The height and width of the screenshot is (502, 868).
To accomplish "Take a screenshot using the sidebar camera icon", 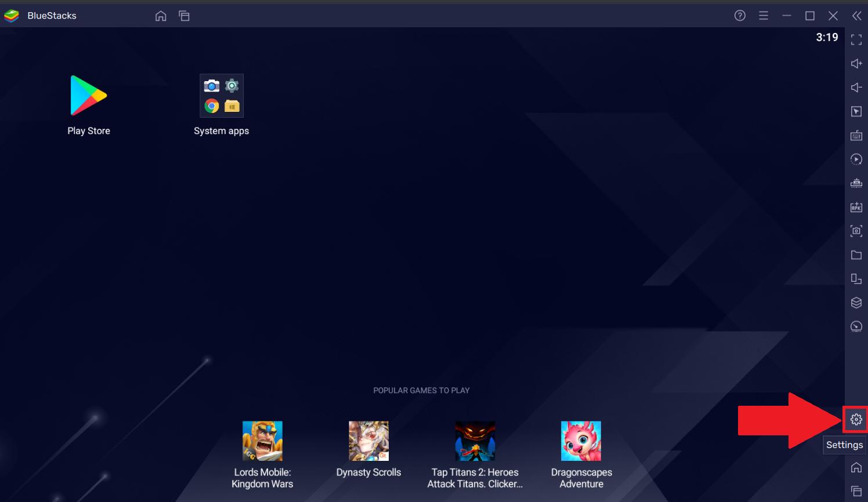I will (856, 231).
